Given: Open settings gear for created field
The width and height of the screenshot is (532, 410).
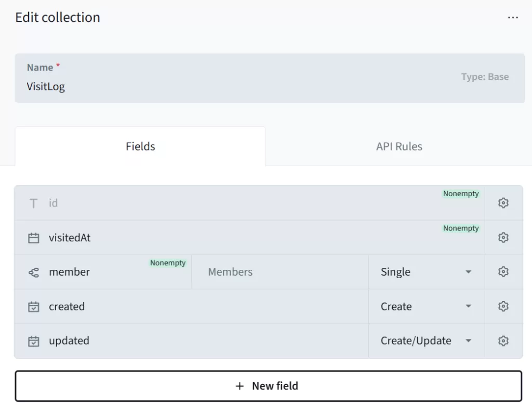Looking at the screenshot, I should pos(503,306).
